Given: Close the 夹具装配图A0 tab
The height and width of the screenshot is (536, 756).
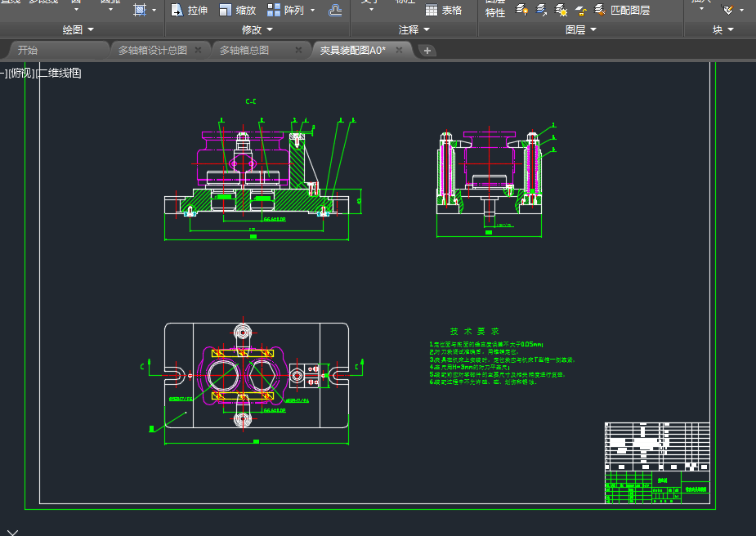Looking at the screenshot, I should tap(399, 51).
